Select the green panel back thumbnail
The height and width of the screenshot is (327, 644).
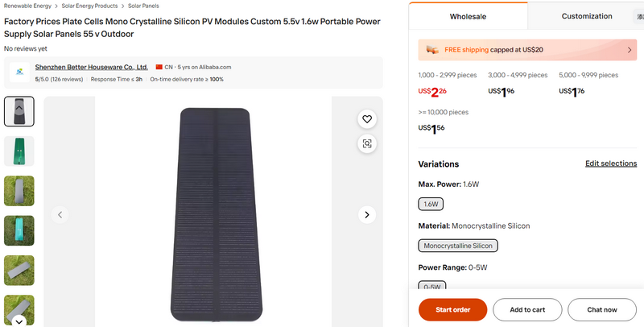click(x=19, y=151)
